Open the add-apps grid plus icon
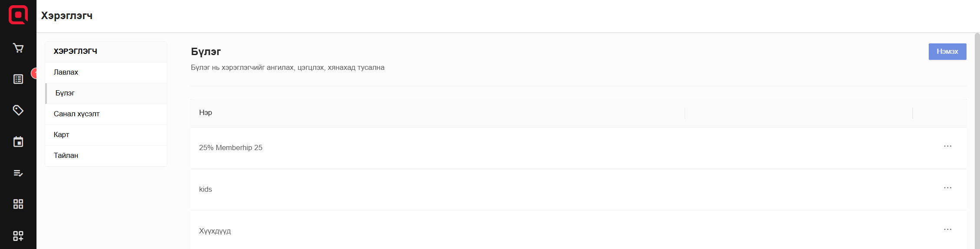This screenshot has width=980, height=249. pos(18,236)
